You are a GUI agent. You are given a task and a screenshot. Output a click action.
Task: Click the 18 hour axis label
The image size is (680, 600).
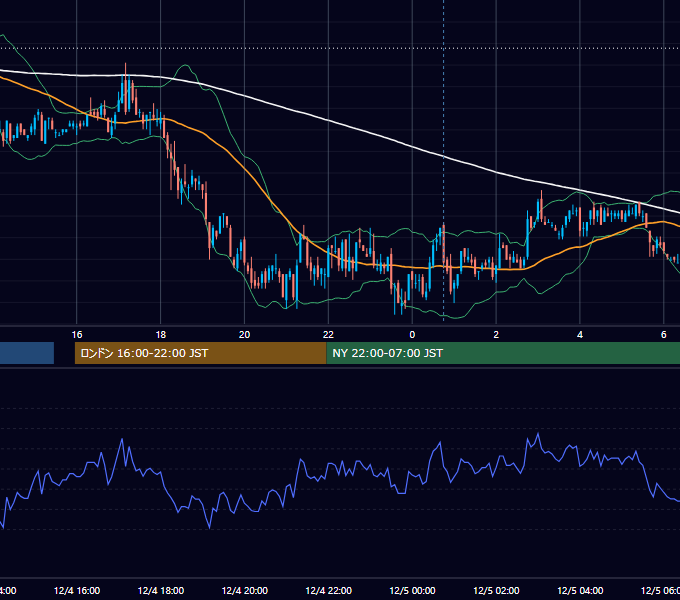pos(160,334)
